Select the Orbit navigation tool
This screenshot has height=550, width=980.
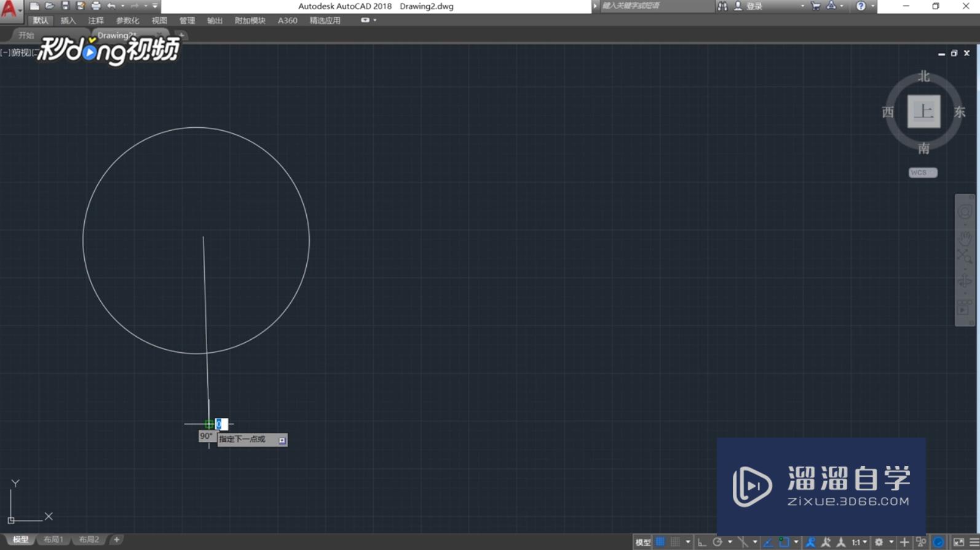[x=965, y=281]
